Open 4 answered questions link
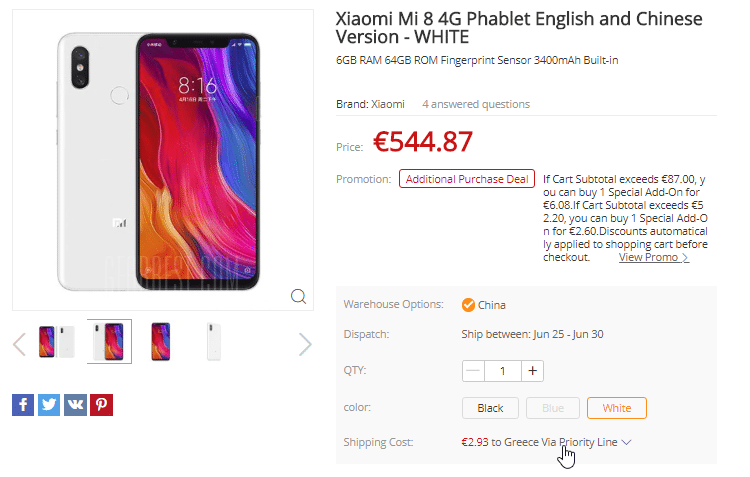The height and width of the screenshot is (477, 750). (x=476, y=104)
